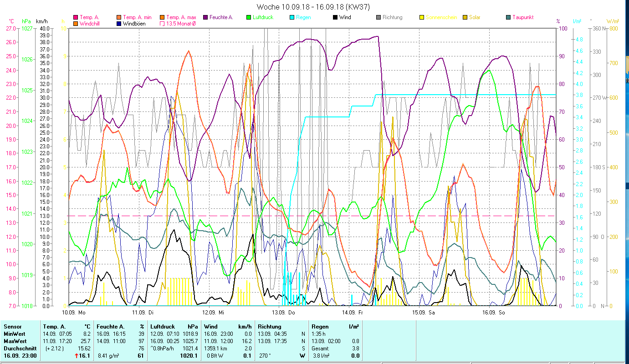
Task: Click the Richtung table column header
Action: pyautogui.click(x=269, y=327)
